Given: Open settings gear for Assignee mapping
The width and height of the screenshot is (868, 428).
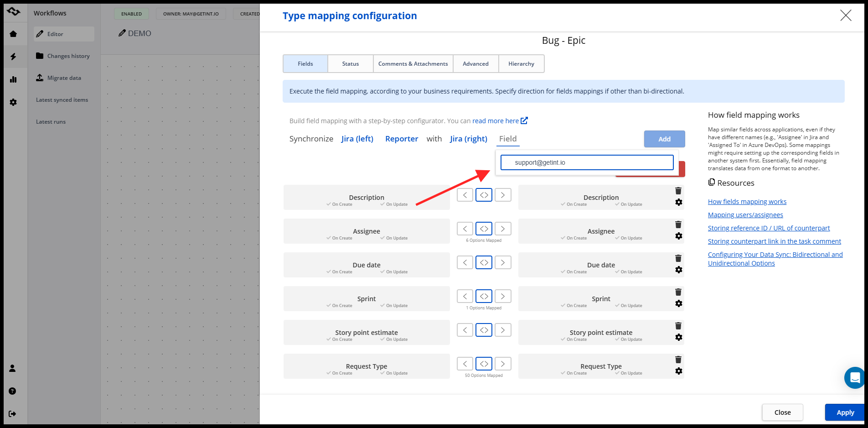Looking at the screenshot, I should (678, 236).
